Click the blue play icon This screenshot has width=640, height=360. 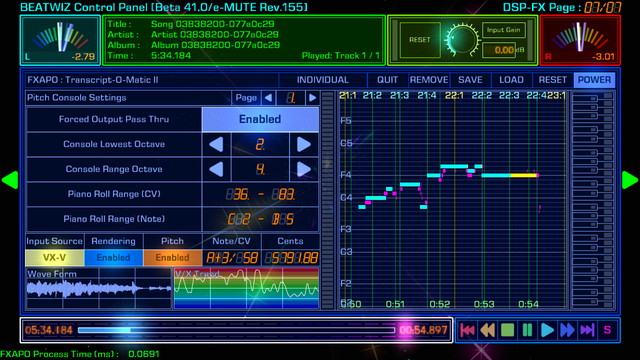point(547,330)
